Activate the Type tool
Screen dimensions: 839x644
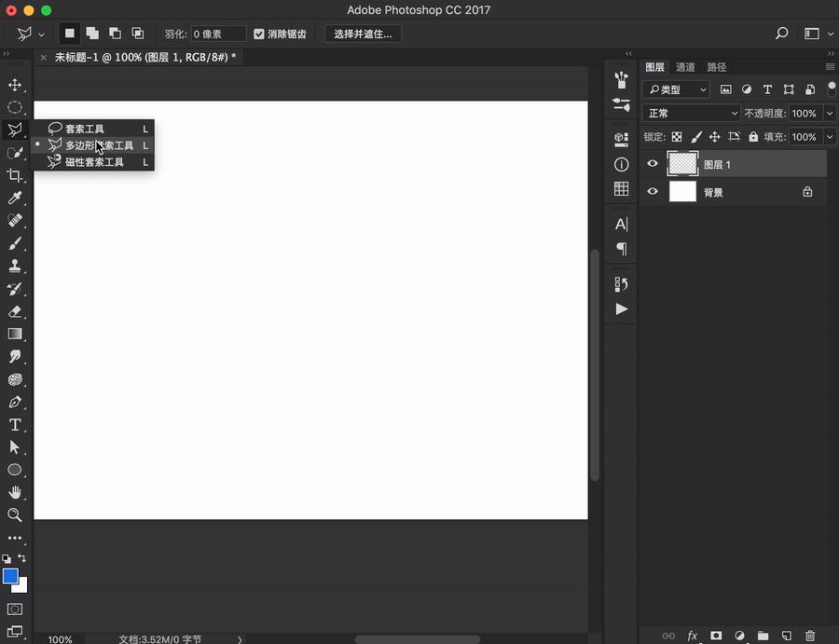pos(15,425)
